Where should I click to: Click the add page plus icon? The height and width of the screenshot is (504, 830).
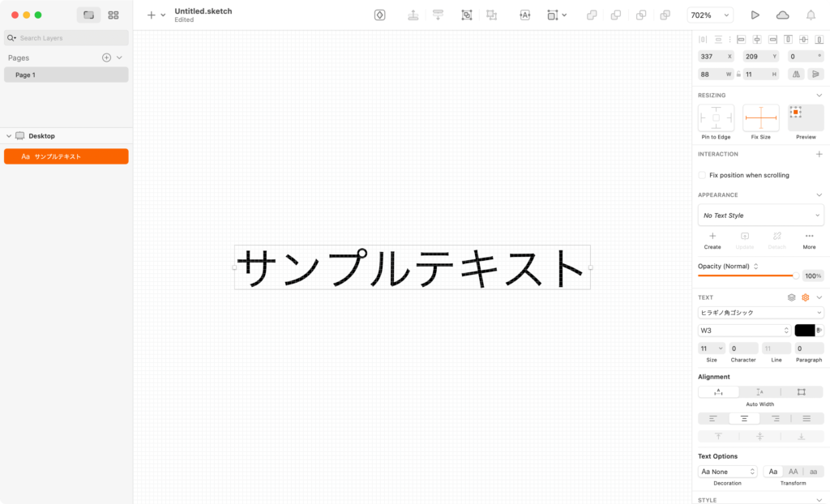106,58
